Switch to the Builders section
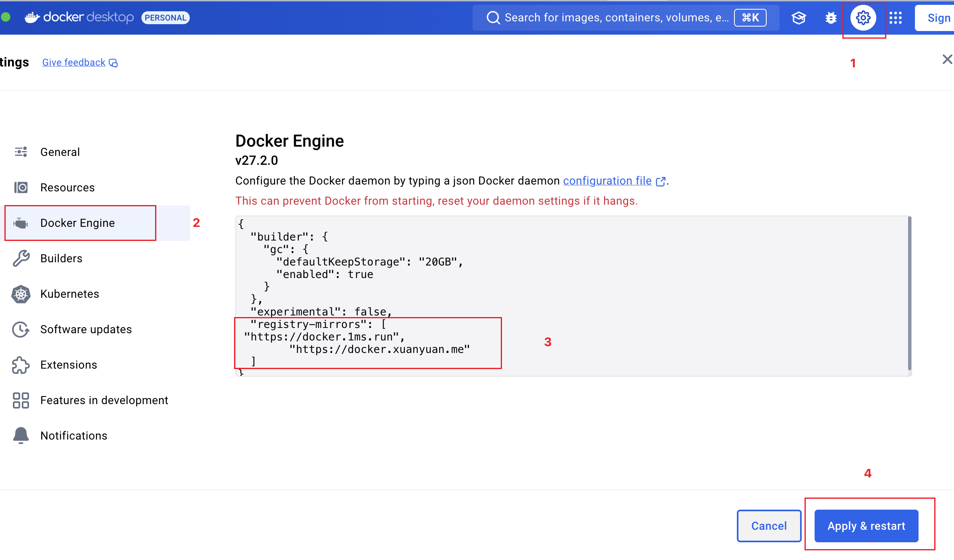954x560 pixels. (61, 259)
